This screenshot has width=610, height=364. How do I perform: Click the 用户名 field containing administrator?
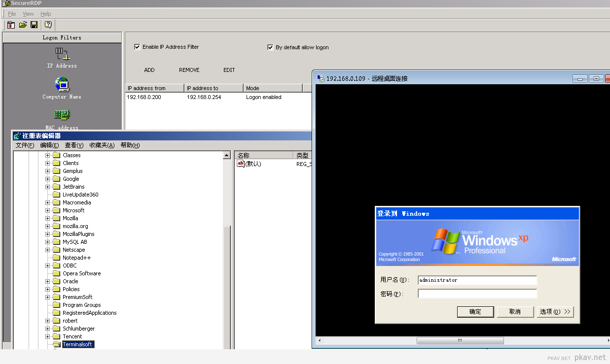477,280
